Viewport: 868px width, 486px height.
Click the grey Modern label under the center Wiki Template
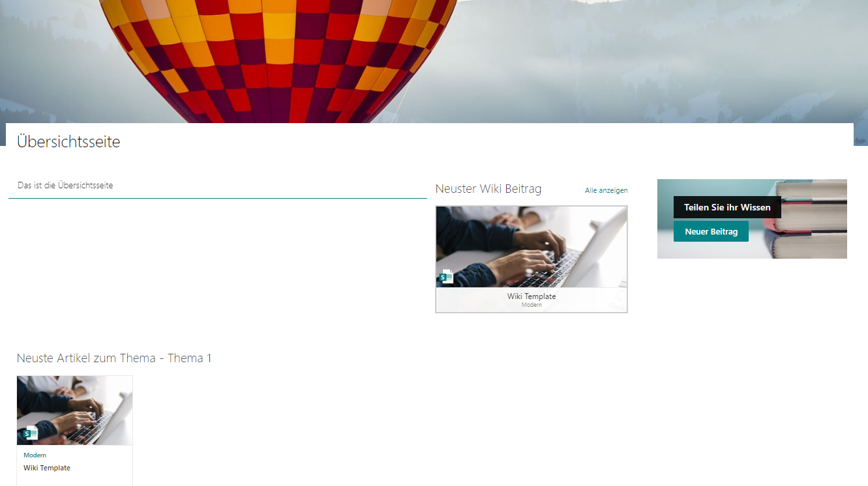point(531,305)
